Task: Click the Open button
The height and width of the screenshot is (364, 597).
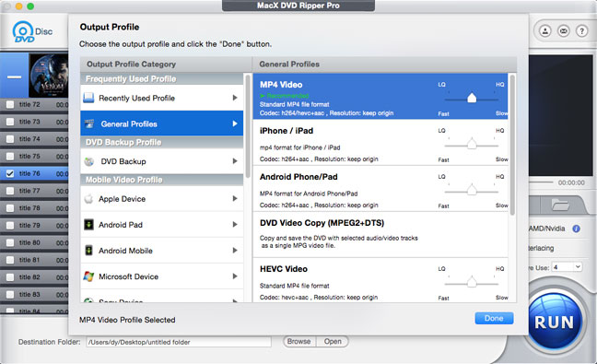Action: tap(333, 342)
